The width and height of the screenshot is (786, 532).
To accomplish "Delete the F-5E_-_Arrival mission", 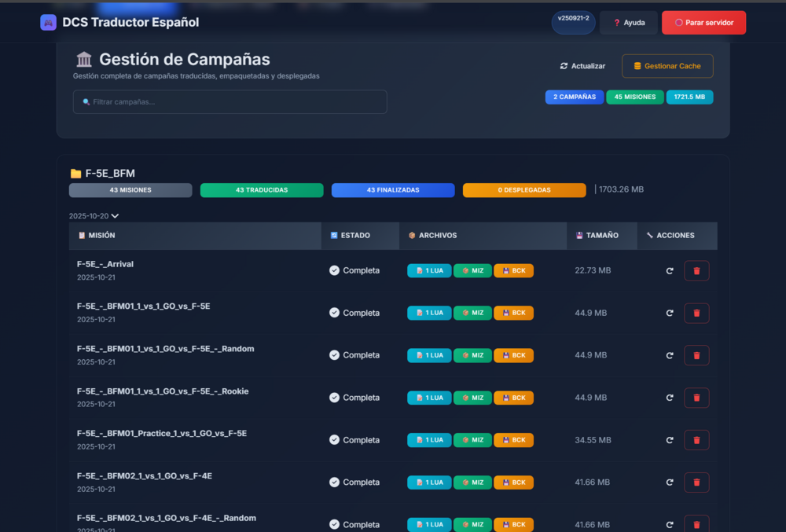I will [696, 271].
